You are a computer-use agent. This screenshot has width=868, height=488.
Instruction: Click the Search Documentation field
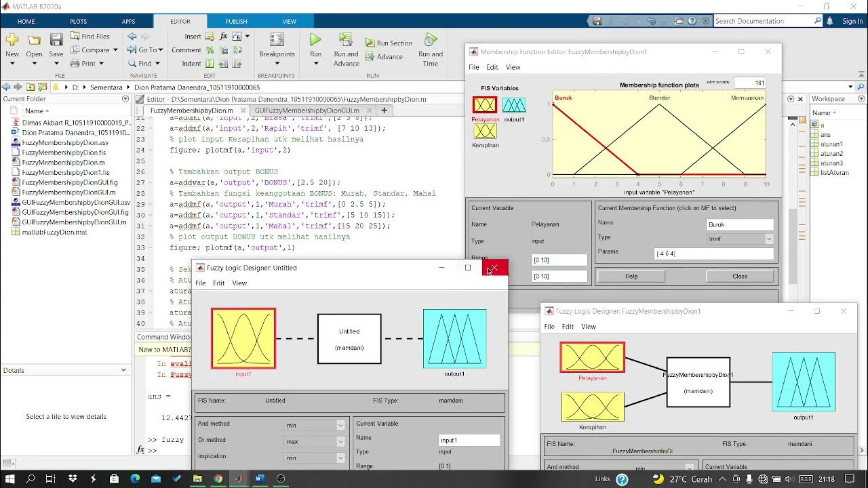tap(768, 21)
